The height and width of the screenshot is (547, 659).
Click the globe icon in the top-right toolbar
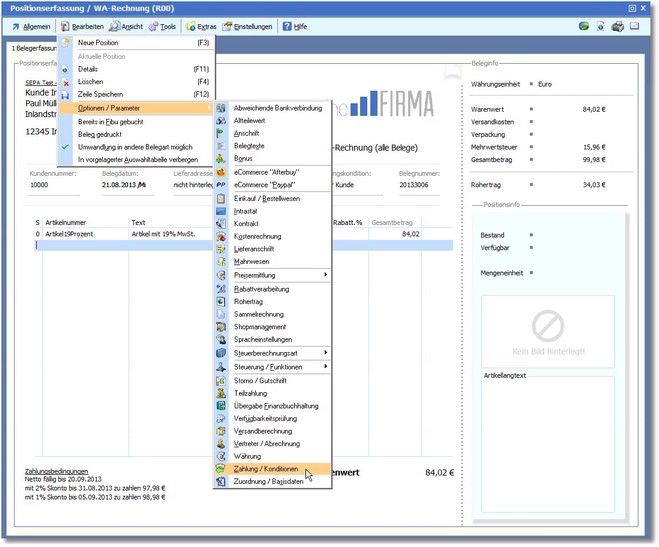click(x=582, y=26)
